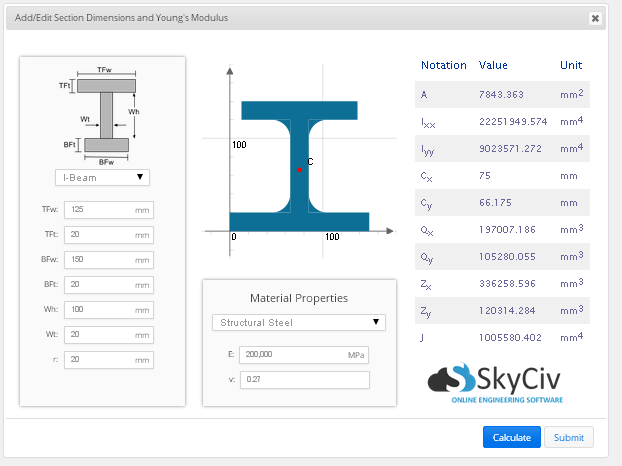Screen dimensions: 622x466
Task: Click the A notation label
Action: point(424,95)
